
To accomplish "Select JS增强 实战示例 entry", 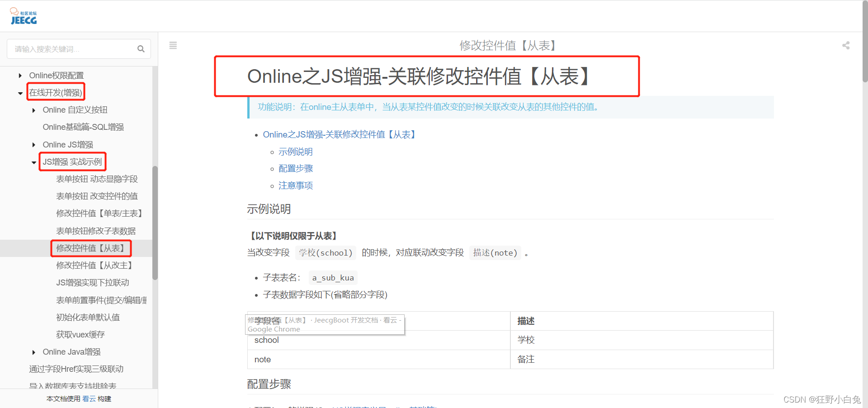I will [x=72, y=162].
